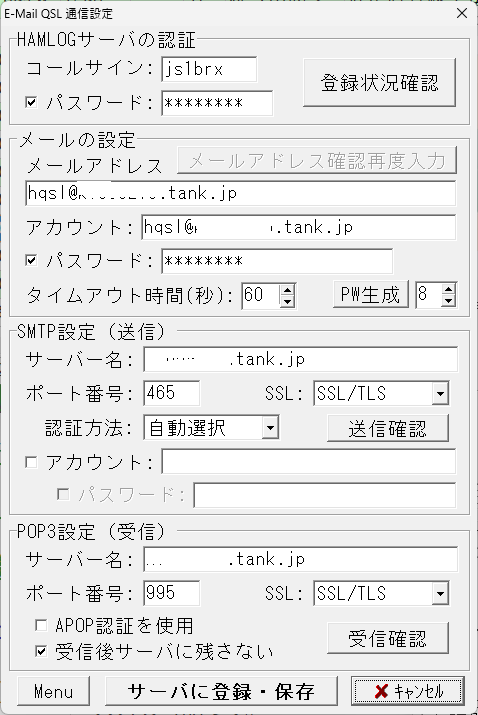478x715 pixels.
Task: Decrease PW length with down arrow
Action: [448, 301]
